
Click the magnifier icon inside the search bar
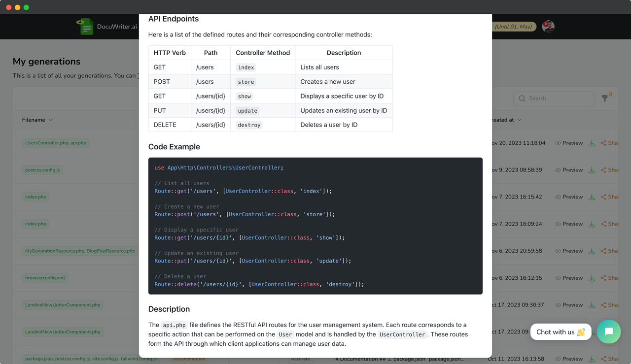[522, 99]
